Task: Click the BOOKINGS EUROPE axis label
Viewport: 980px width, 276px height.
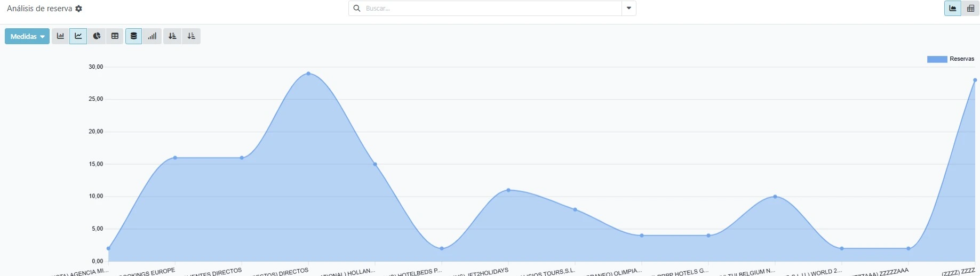Action: point(147,272)
